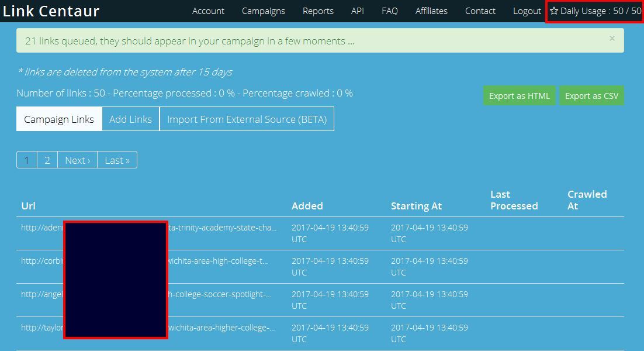The width and height of the screenshot is (644, 351).
Task: Click the Added column header
Action: [307, 206]
